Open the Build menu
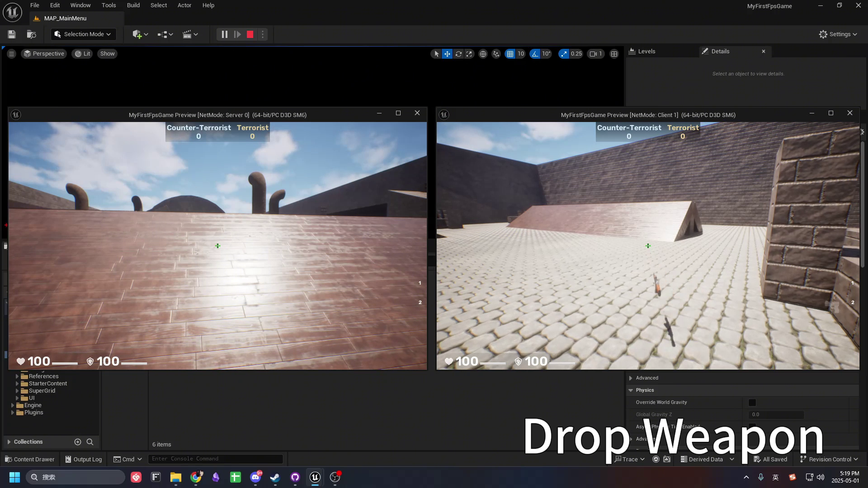Image resolution: width=868 pixels, height=488 pixels. click(x=133, y=5)
